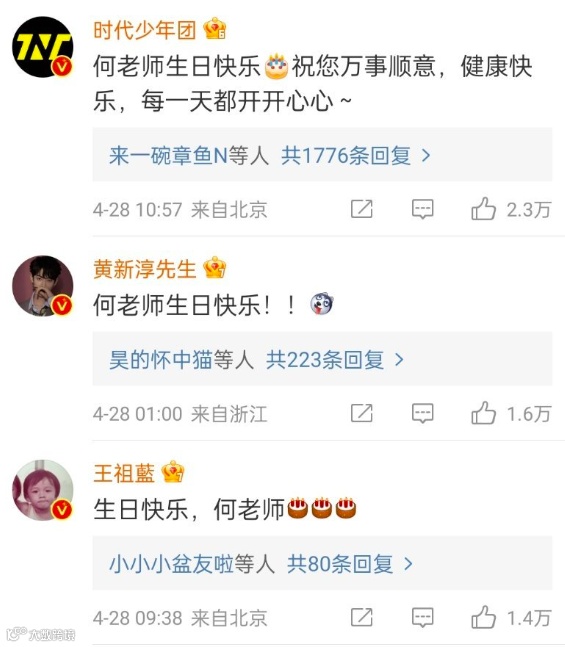This screenshot has height=647, width=565.
Task: Open username 黄新淳先生
Action: [144, 269]
